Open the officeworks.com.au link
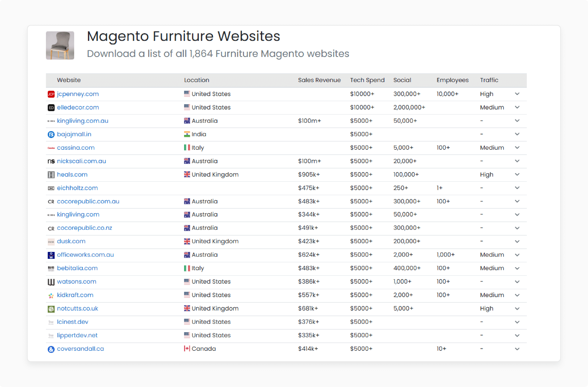This screenshot has width=588, height=387. click(85, 255)
